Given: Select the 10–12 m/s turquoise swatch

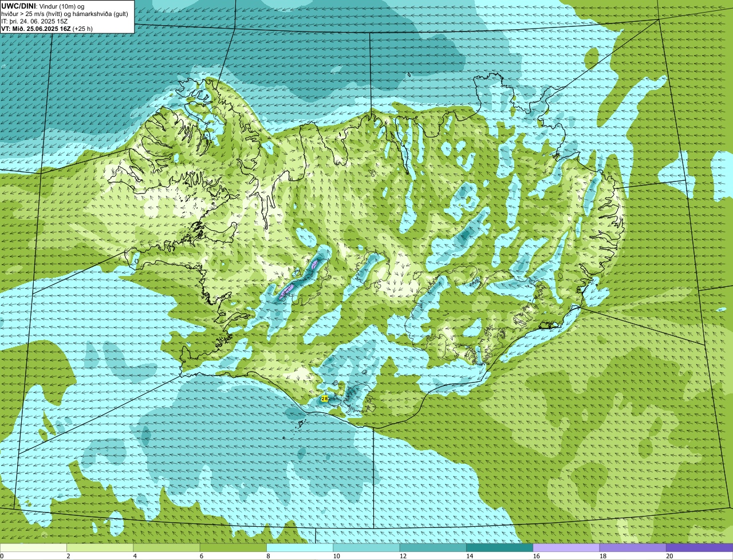Looking at the screenshot, I should click(x=366, y=547).
